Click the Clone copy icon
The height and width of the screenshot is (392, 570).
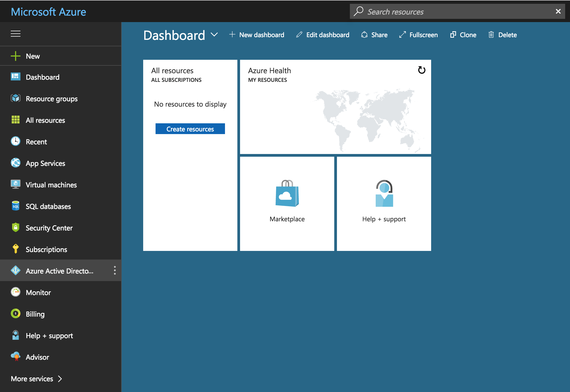click(x=453, y=35)
